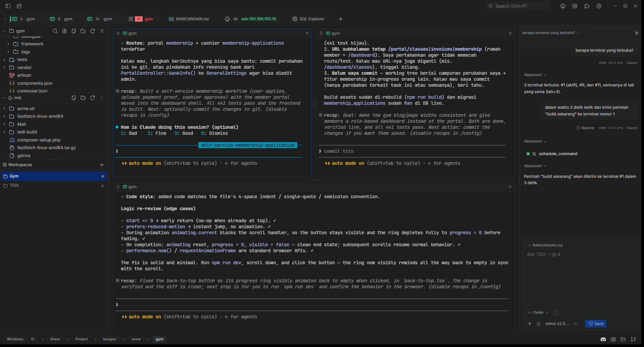Switch to the red 37 gym tab
Image resolution: width=644 pixels, height=347 pixels.
pyautogui.click(x=141, y=19)
